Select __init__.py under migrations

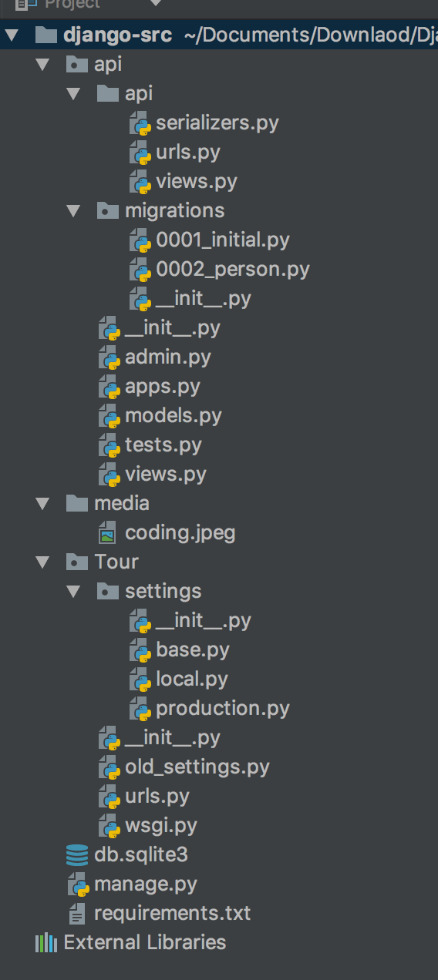click(x=204, y=299)
